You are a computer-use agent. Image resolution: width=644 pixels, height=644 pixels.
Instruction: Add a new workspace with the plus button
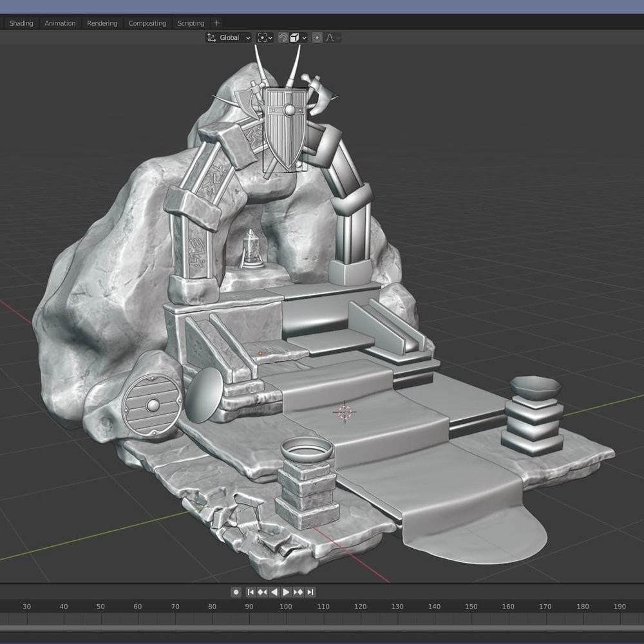[x=217, y=23]
